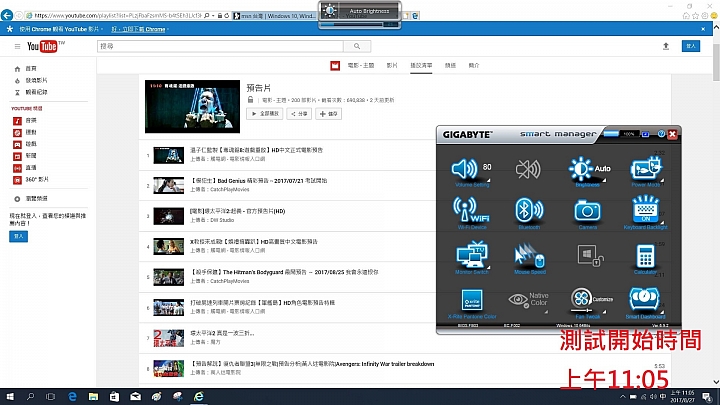Viewport: 720px width, 405px height.
Task: Toggle Wi-Fi Device in Smart Manager
Action: [472, 213]
